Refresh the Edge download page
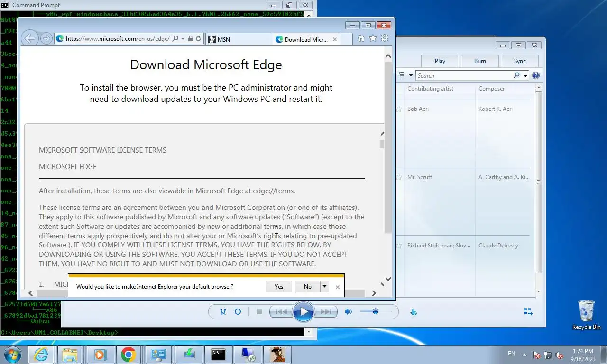Screen dimensions: 607x364 pos(198,39)
